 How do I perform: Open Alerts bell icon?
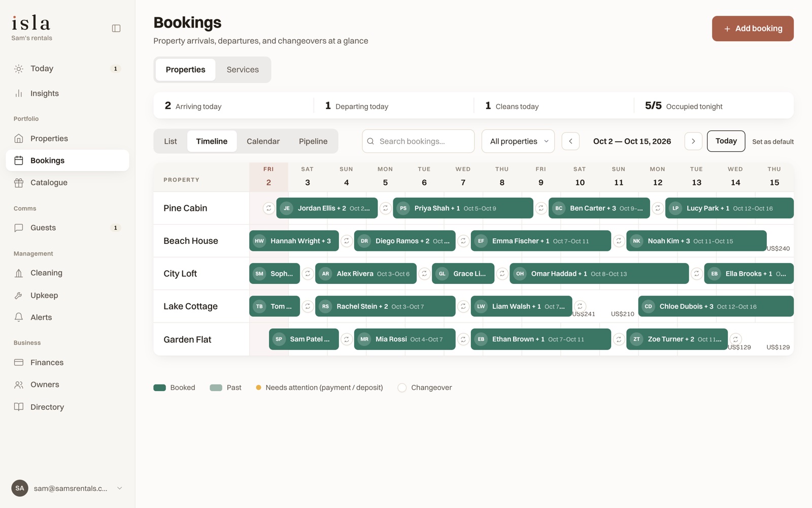(x=19, y=317)
